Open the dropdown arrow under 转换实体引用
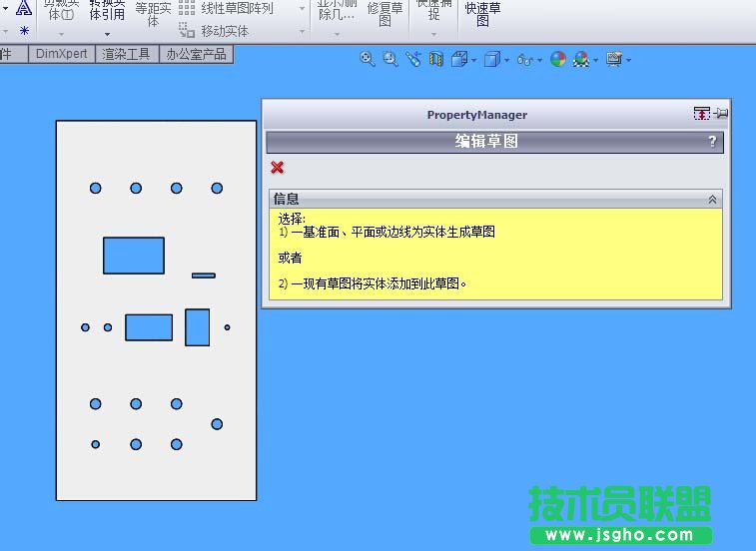756x551 pixels. pos(107,34)
